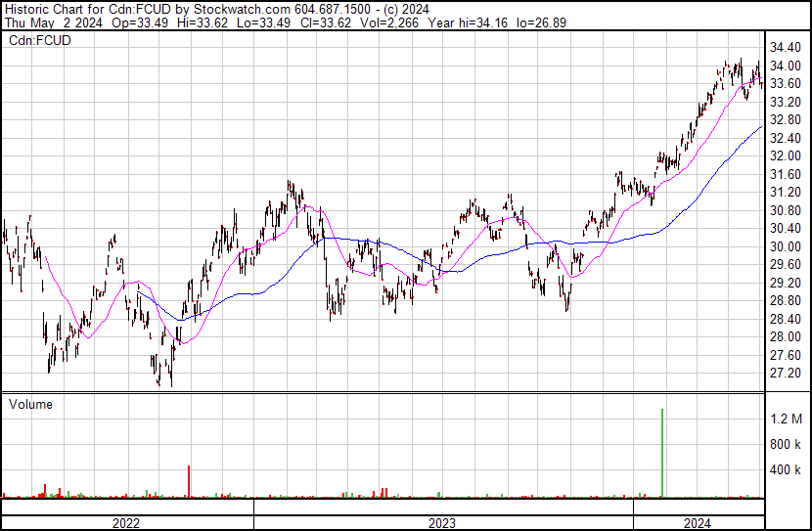
Task: Select the 2022 year label on timeline
Action: pos(126,523)
